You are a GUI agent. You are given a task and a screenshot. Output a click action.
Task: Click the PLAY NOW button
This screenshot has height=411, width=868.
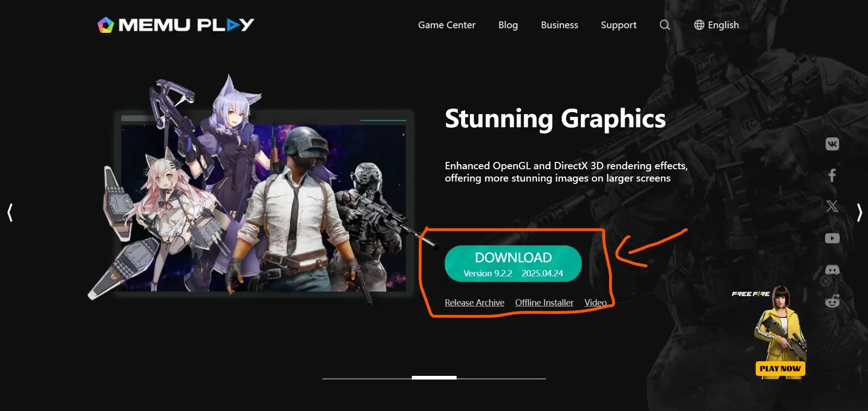[780, 369]
